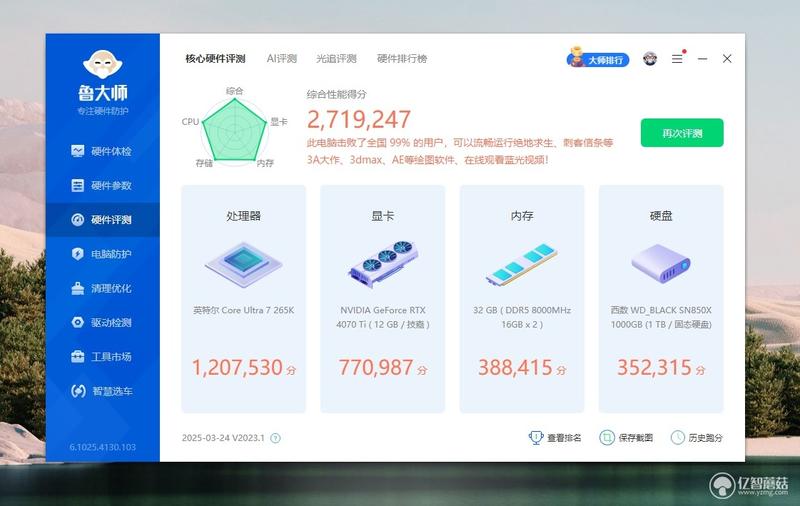Click the hard drive image
Viewport: 800px width, 506px height.
(661, 264)
